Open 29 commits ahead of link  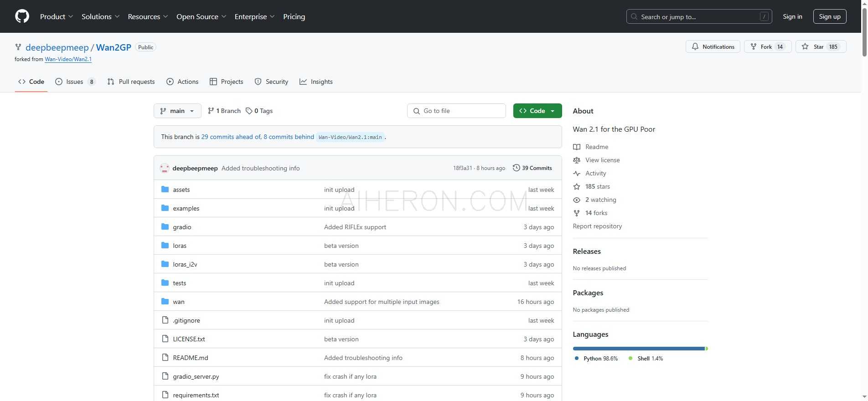tap(231, 137)
